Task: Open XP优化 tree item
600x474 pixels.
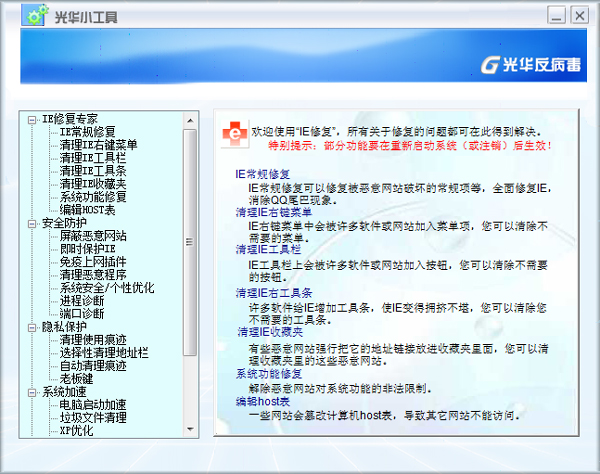Action: pos(76,431)
